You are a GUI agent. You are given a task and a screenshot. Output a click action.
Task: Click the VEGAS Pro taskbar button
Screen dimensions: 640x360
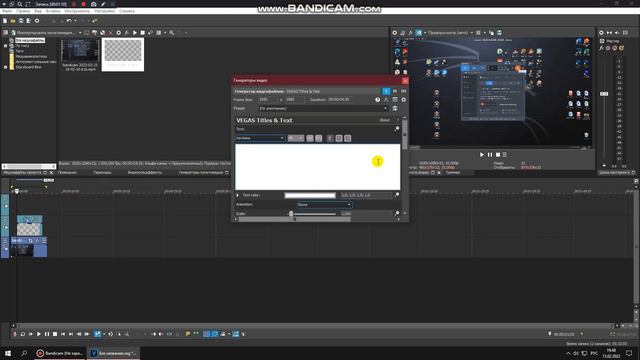113,353
